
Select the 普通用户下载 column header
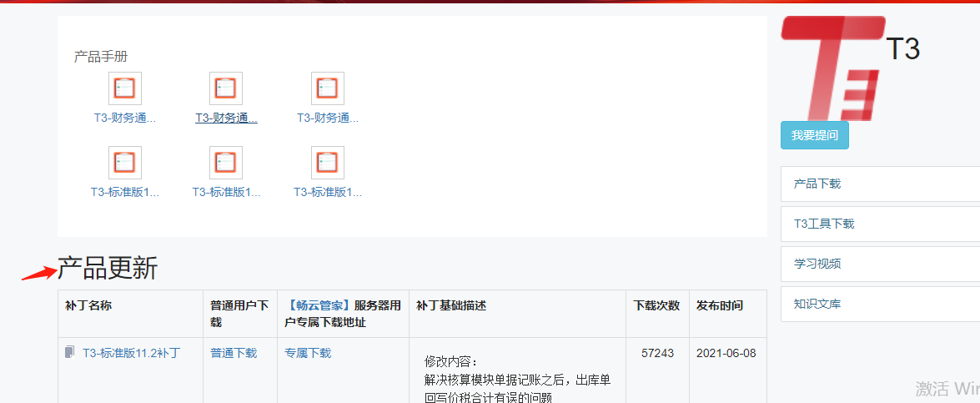[240, 314]
